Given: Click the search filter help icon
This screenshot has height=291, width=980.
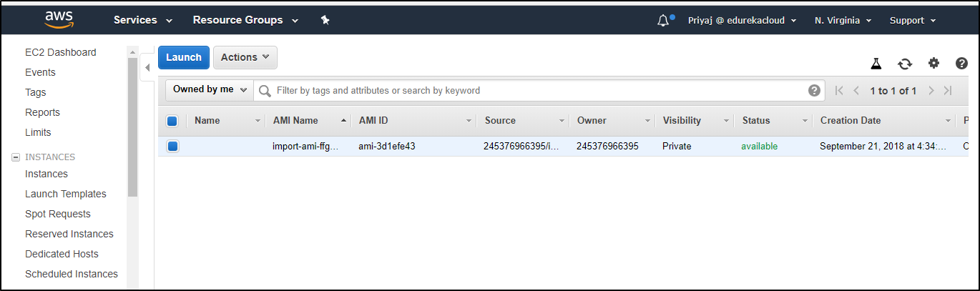Looking at the screenshot, I should pos(814,90).
